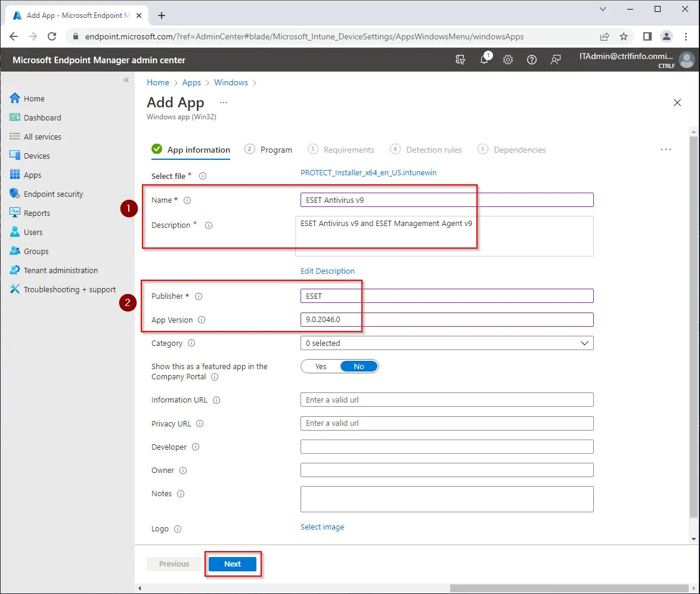Switch to the Requirements step

(341, 150)
